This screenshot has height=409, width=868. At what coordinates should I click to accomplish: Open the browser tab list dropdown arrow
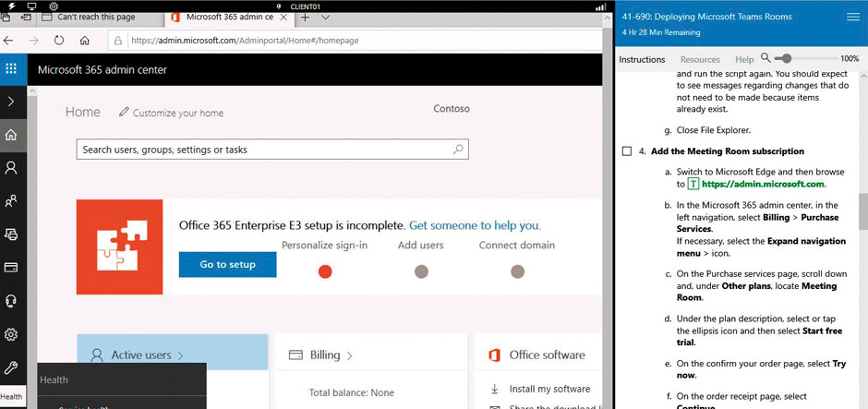coord(325,17)
